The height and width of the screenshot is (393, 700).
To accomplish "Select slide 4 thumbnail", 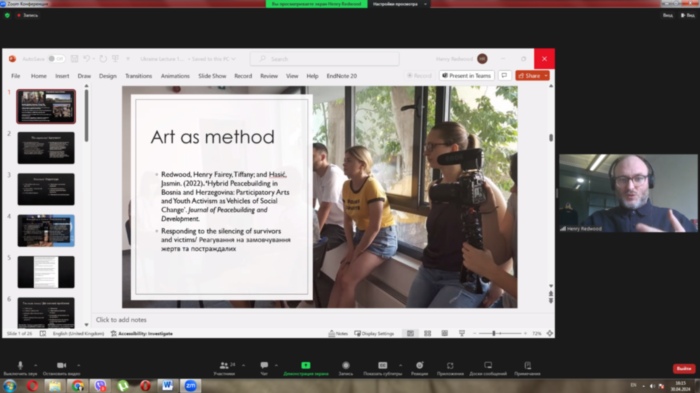I will pyautogui.click(x=46, y=231).
